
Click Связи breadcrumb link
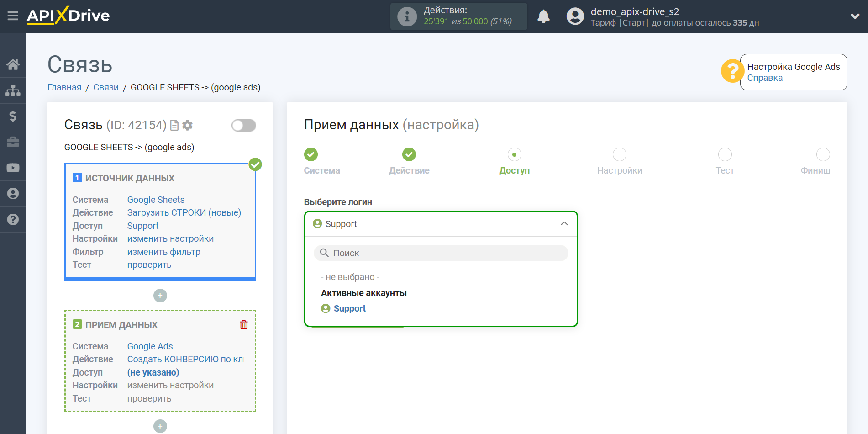pos(106,87)
